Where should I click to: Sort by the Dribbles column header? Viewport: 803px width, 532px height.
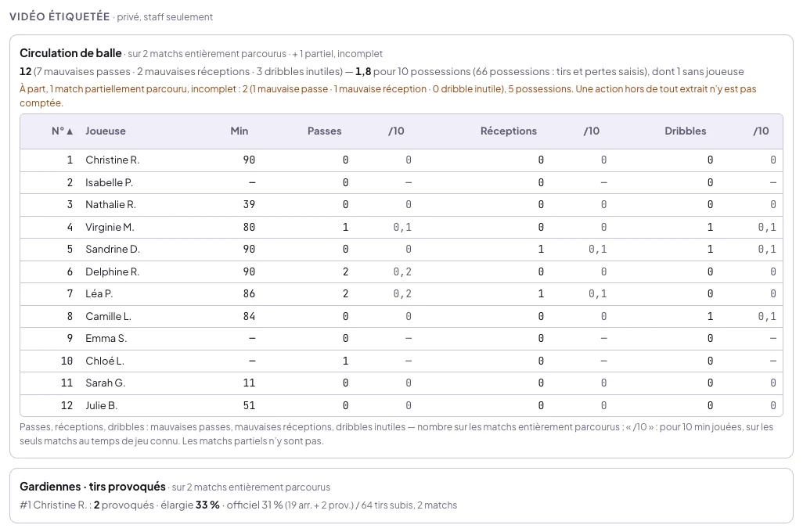point(686,131)
